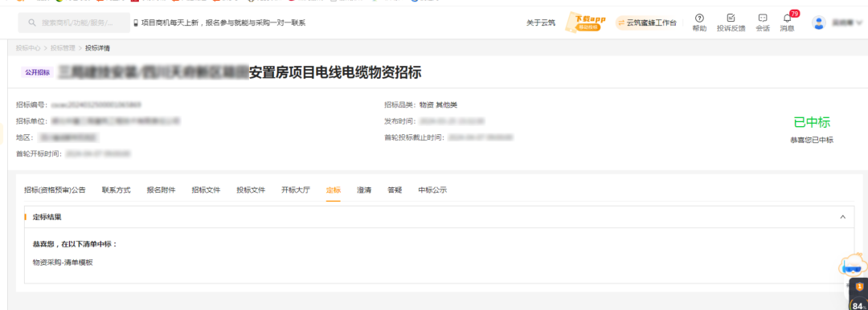Open the 澄清 tab
The width and height of the screenshot is (868, 310).
pyautogui.click(x=364, y=190)
